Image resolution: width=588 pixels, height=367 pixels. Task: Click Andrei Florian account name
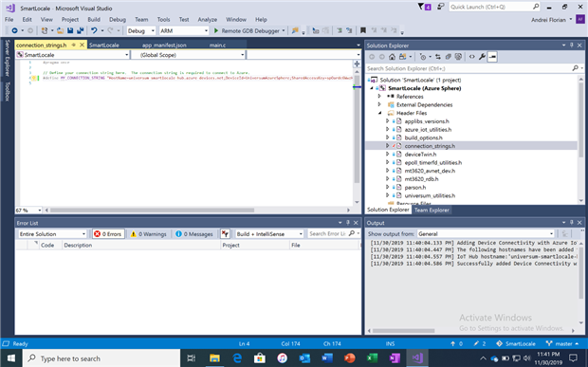point(548,20)
